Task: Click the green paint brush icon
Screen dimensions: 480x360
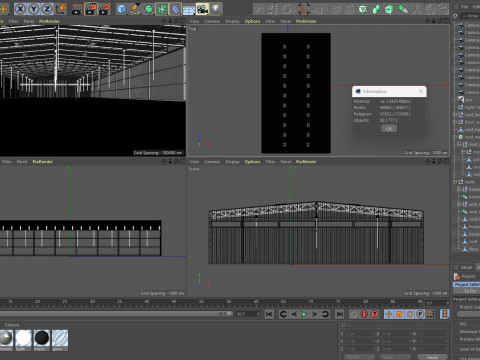Action: pos(403,9)
